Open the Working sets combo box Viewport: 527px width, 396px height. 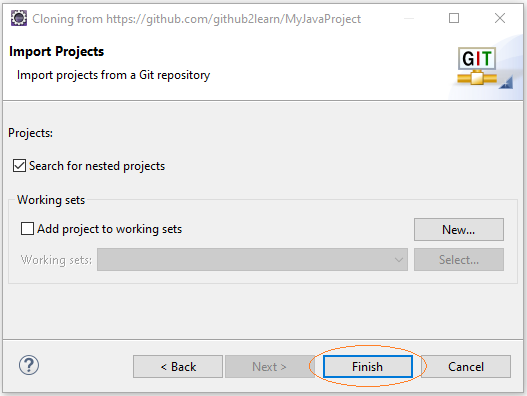252,260
